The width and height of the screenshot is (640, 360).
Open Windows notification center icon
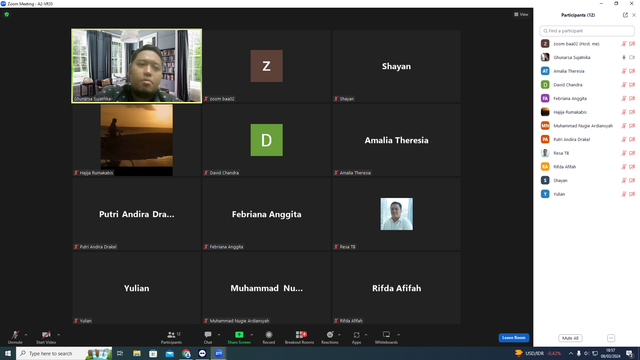630,353
